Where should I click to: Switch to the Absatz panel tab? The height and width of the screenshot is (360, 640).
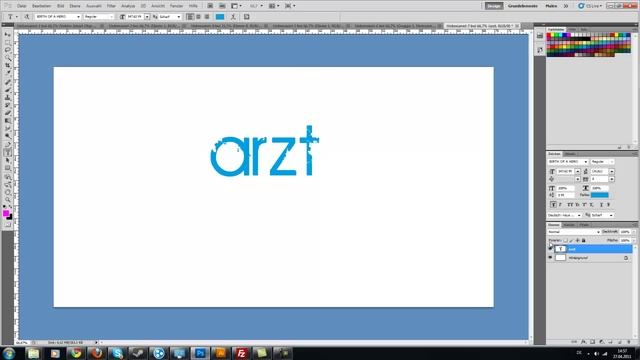point(569,154)
